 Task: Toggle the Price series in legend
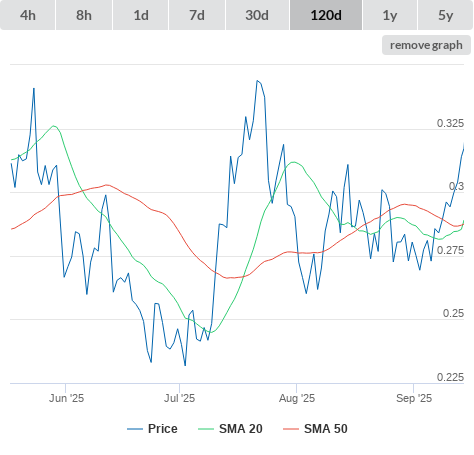pos(152,429)
